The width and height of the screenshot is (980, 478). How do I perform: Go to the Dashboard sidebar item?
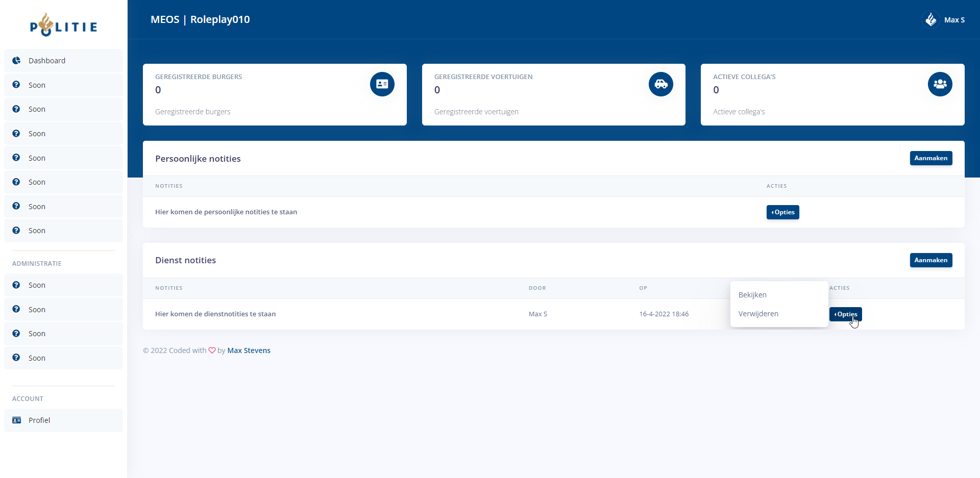(x=47, y=61)
